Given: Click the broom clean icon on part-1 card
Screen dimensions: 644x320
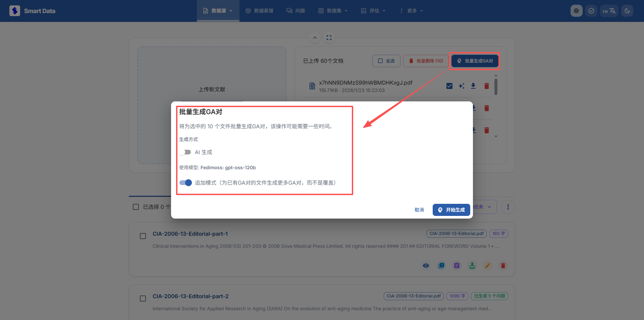Looking at the screenshot, I should tap(472, 266).
